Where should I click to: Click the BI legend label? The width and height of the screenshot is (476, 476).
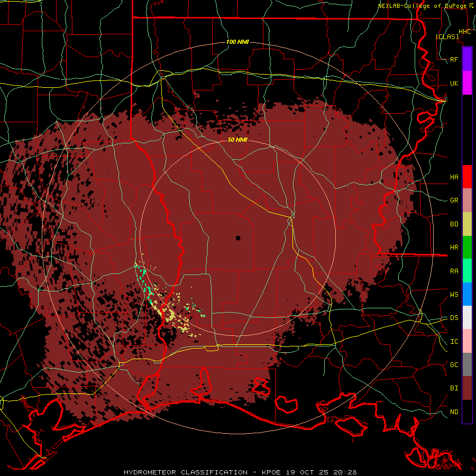[454, 388]
